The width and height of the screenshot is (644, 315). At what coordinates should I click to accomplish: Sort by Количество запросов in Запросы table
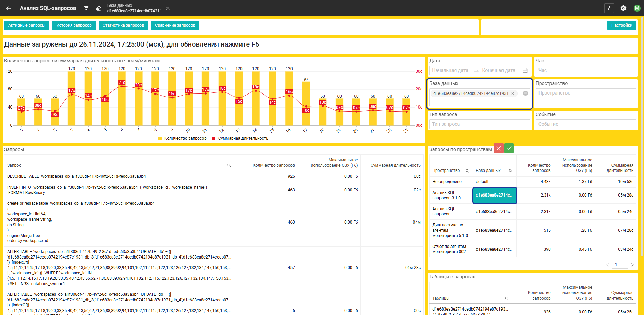(x=274, y=165)
